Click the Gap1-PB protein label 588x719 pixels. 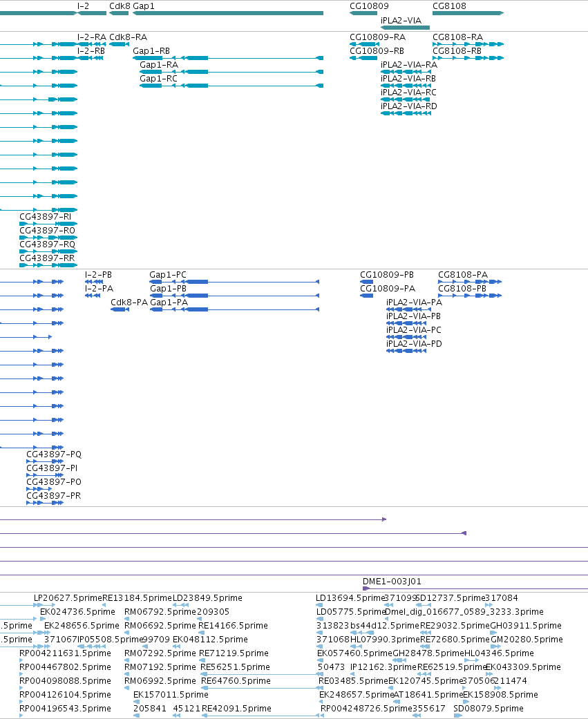click(x=169, y=289)
